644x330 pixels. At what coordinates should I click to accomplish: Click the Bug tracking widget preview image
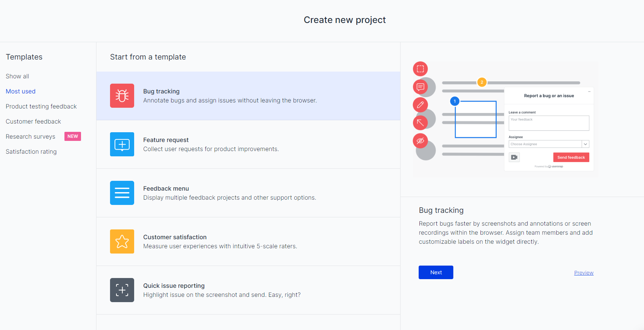505,119
